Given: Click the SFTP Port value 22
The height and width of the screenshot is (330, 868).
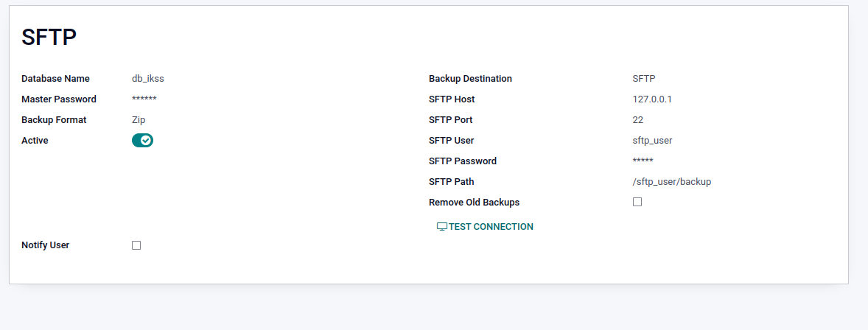Looking at the screenshot, I should pyautogui.click(x=638, y=119).
